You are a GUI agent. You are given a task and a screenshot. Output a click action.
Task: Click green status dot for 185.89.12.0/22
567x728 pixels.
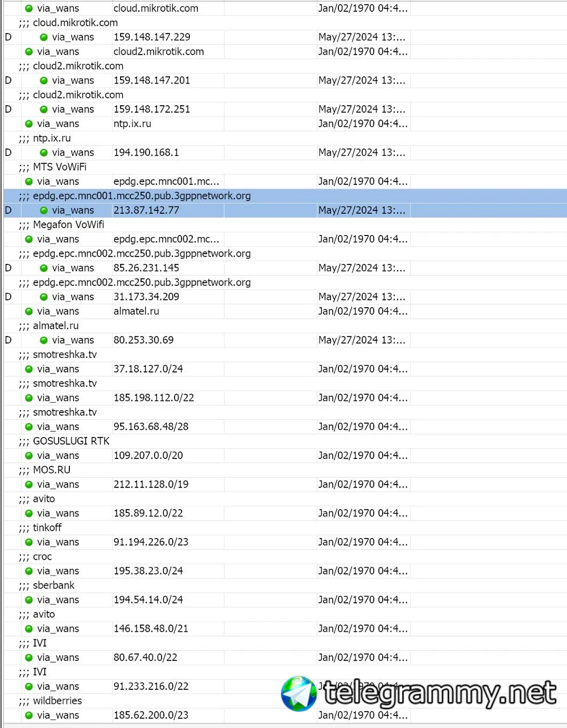tap(29, 513)
